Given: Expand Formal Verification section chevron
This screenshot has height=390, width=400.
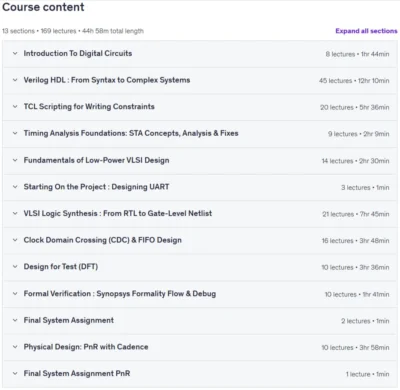Looking at the screenshot, I should [x=15, y=294].
